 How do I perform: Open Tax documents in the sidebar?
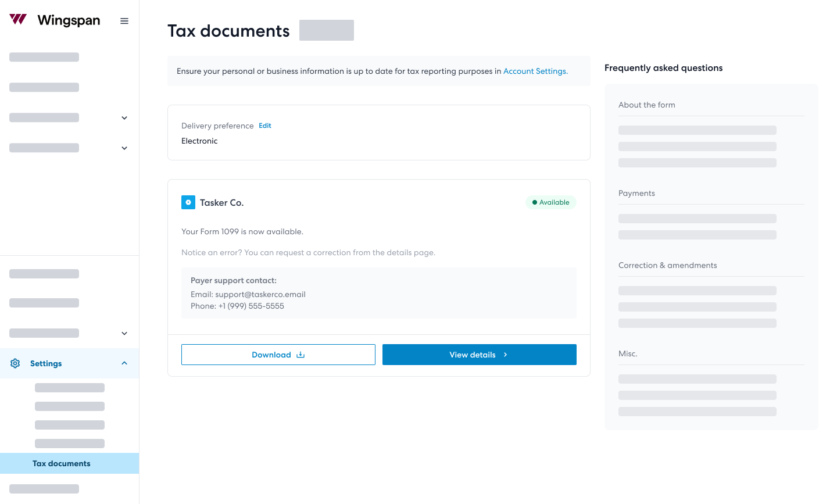[x=69, y=463]
